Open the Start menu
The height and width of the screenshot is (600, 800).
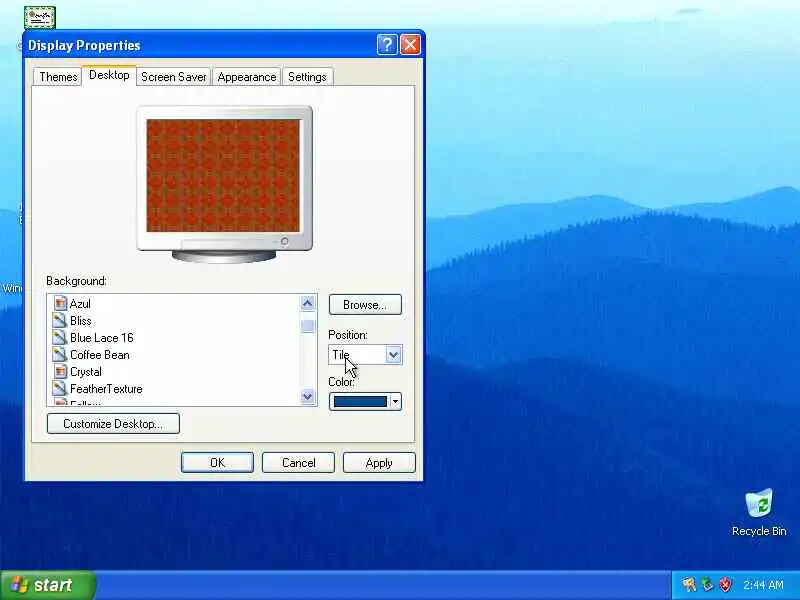[x=47, y=585]
